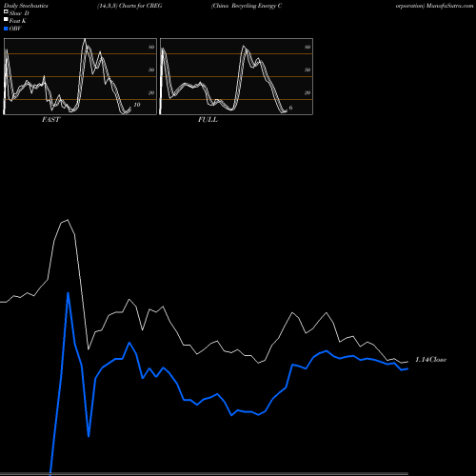Click the FAST chart label

pos(50,120)
